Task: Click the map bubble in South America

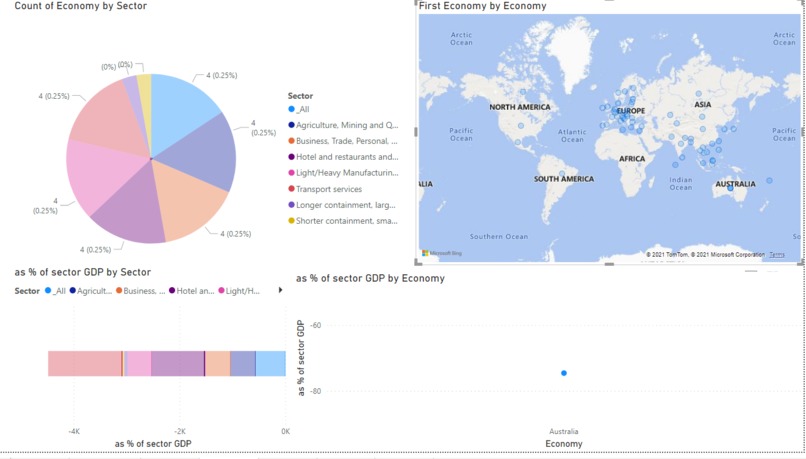Action: click(562, 174)
